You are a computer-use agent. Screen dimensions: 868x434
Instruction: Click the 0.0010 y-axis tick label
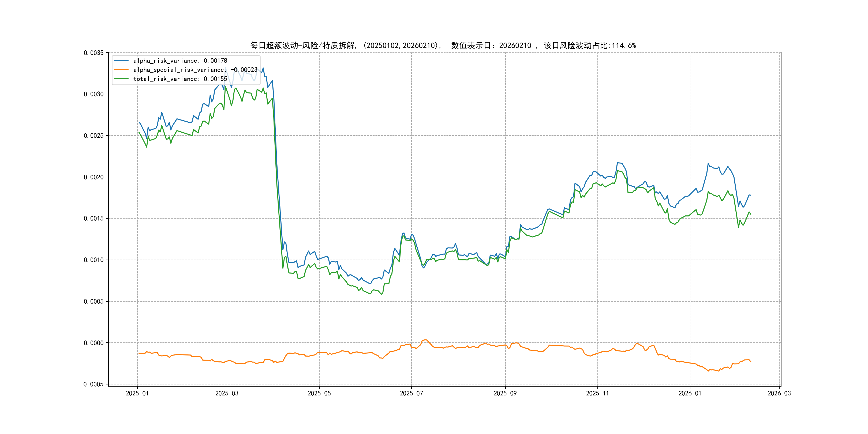point(94,260)
